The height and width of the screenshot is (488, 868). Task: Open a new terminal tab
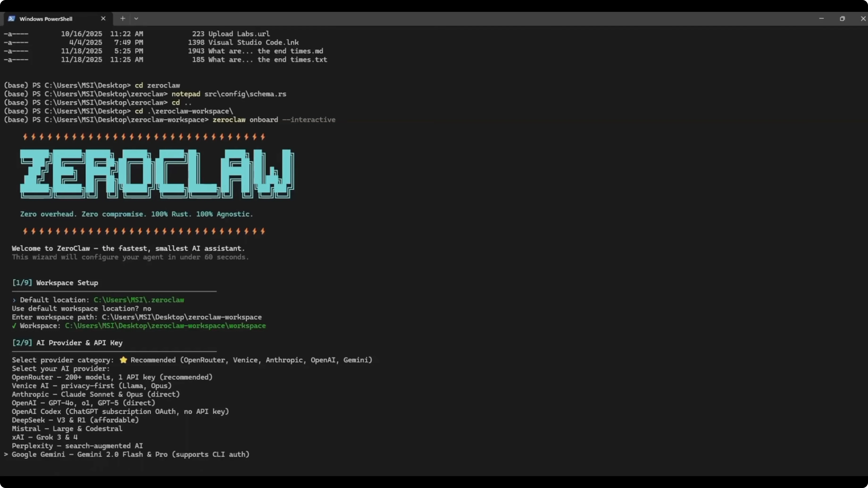123,19
